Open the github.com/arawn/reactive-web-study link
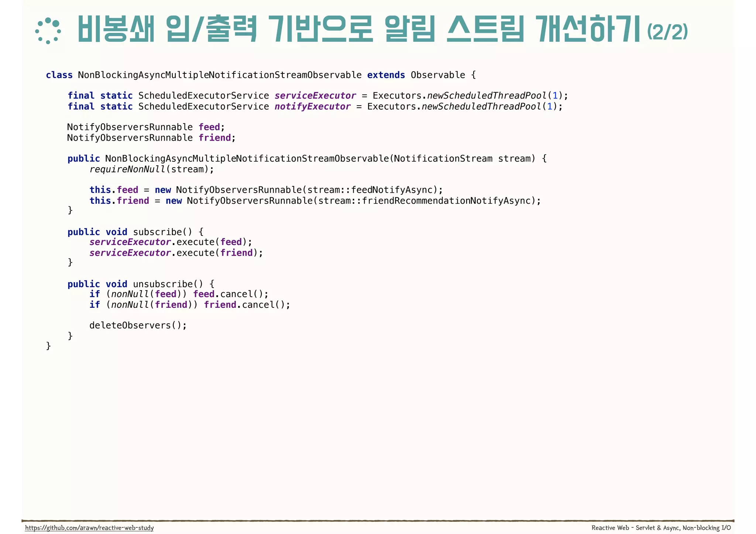Screen dimensions: 756x534 [89, 528]
